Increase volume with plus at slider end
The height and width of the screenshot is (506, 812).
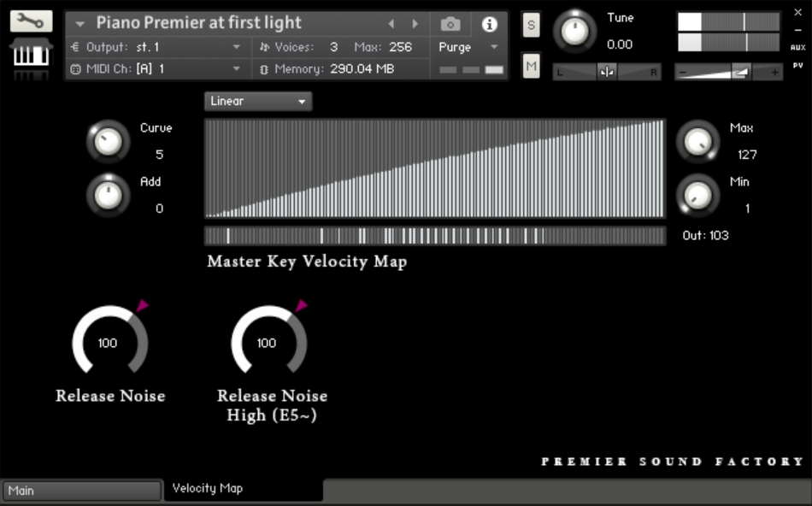click(774, 73)
